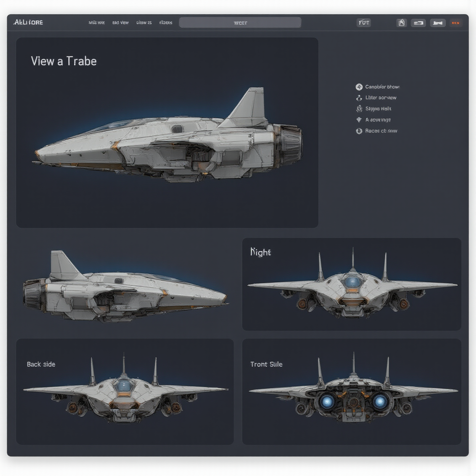
Task: Open the 'dloeus' menu item
Action: [166, 23]
